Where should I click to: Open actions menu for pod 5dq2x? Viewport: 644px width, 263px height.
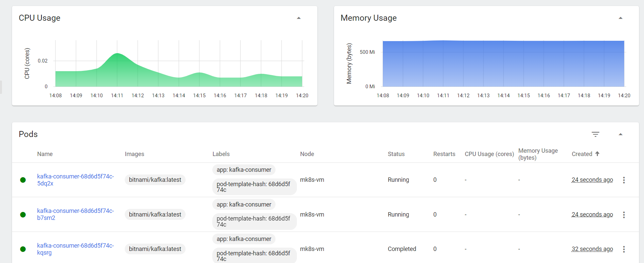click(624, 180)
